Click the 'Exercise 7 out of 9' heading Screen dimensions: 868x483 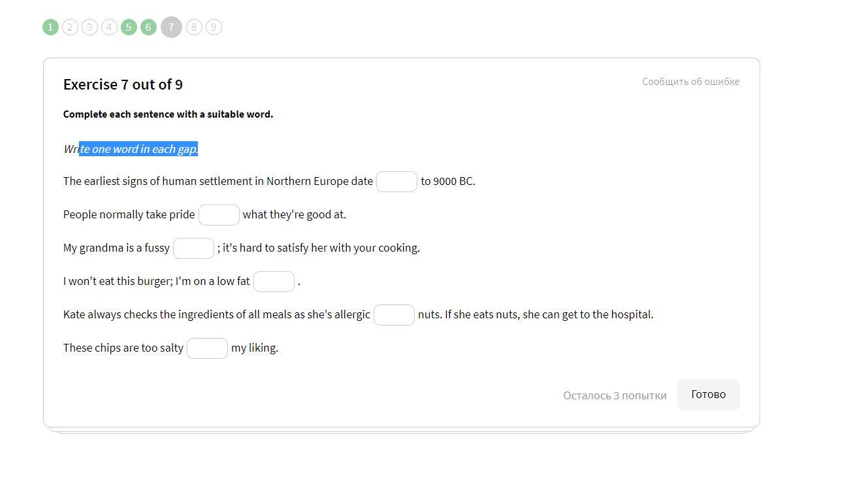tap(123, 85)
